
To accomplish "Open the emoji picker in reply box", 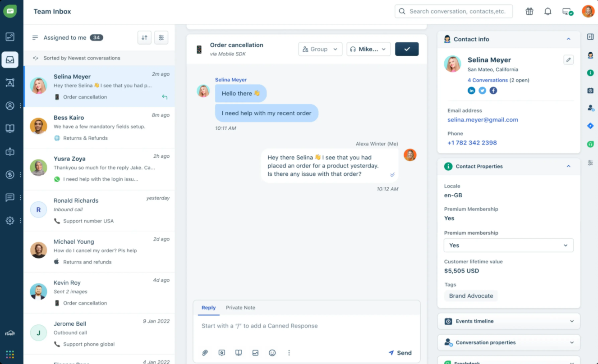I will (272, 353).
